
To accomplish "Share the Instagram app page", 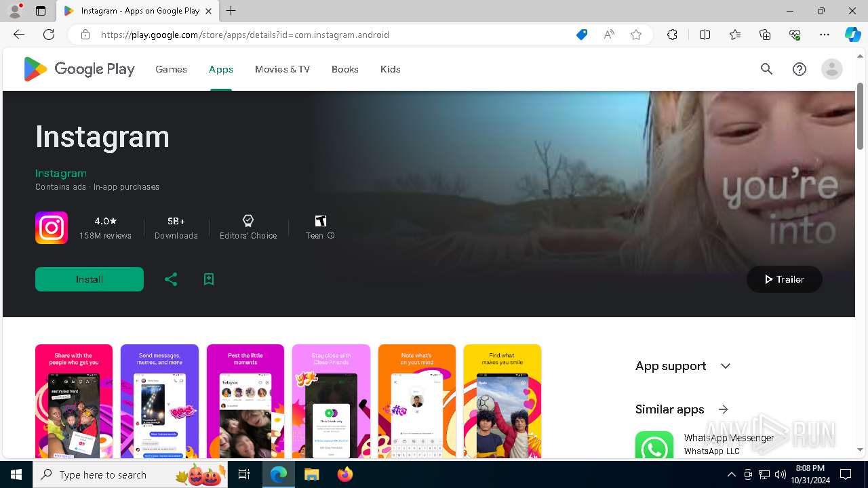I will click(171, 279).
